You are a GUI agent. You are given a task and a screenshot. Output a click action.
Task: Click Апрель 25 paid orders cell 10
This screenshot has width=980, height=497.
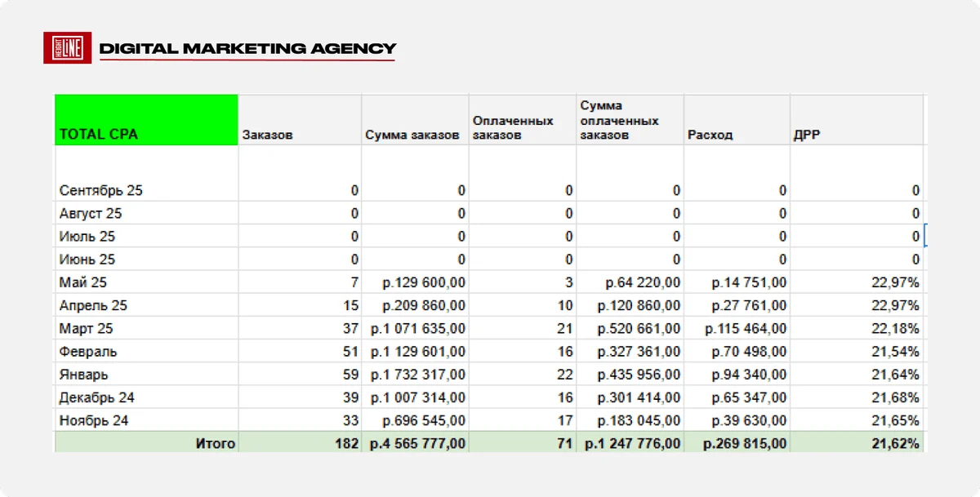click(523, 306)
